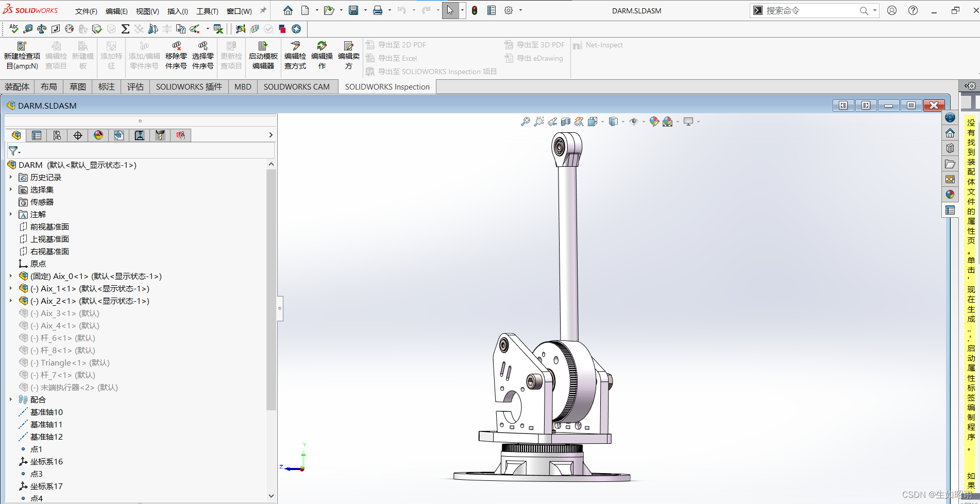Switch to the 评估 tab
Screen dimensions: 980x504
(136, 86)
